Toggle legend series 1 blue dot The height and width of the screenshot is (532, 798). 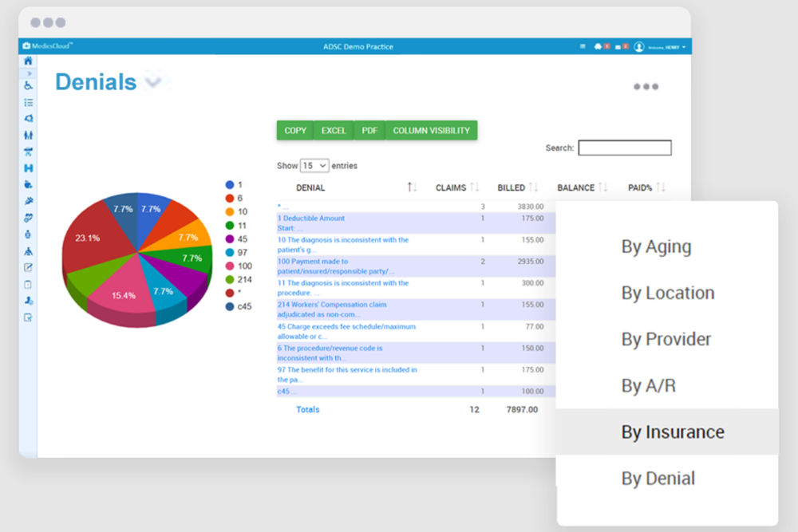click(x=230, y=184)
